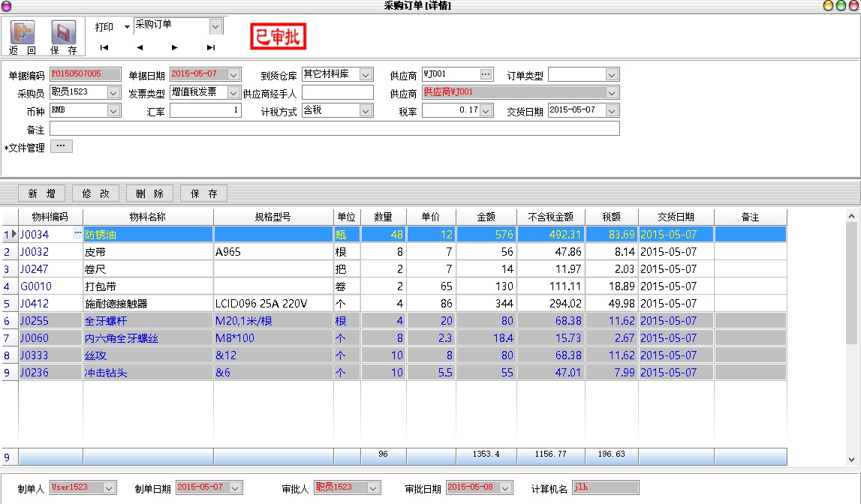Click the 删除 (Delete) button
The height and width of the screenshot is (504, 861).
(x=150, y=193)
